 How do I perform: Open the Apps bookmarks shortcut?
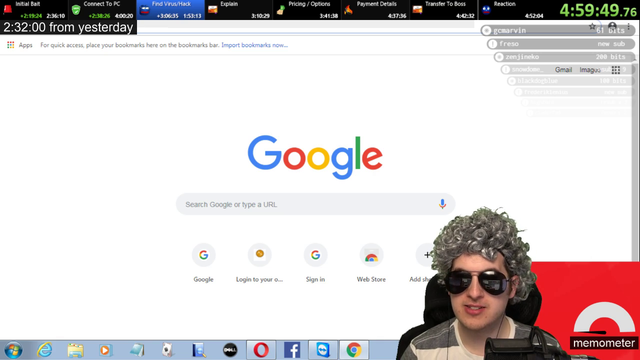pos(20,45)
